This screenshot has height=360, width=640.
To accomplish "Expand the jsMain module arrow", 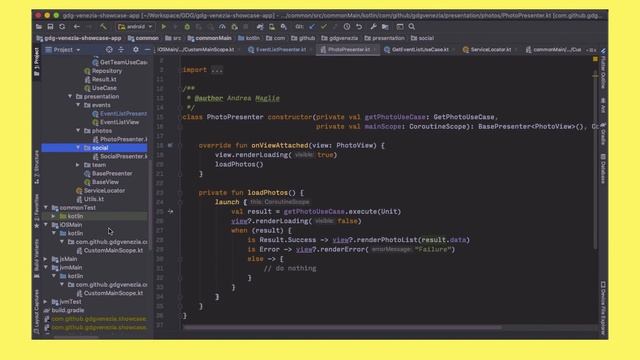I will click(x=46, y=259).
